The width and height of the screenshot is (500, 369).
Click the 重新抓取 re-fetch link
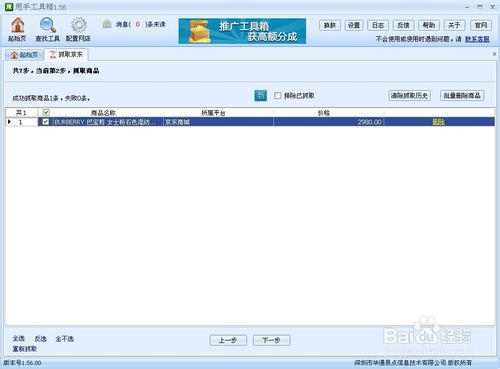coord(25,349)
